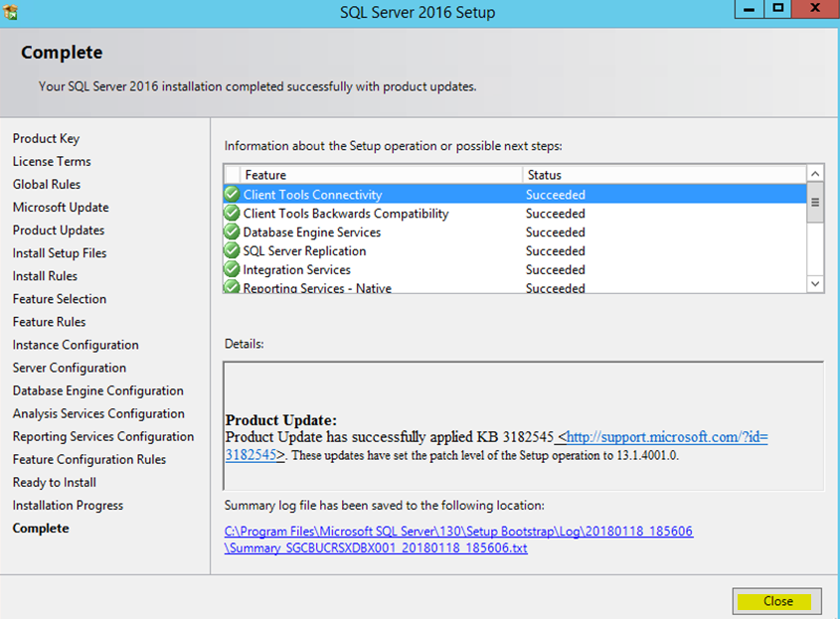Click the green check beside Client Tools Connectivity
The width and height of the screenshot is (840, 619).
point(231,194)
